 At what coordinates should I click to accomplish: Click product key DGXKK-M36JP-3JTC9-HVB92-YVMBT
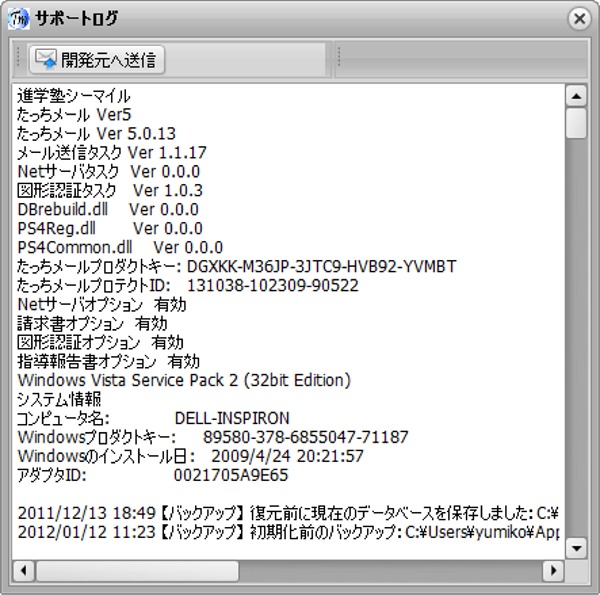(321, 266)
